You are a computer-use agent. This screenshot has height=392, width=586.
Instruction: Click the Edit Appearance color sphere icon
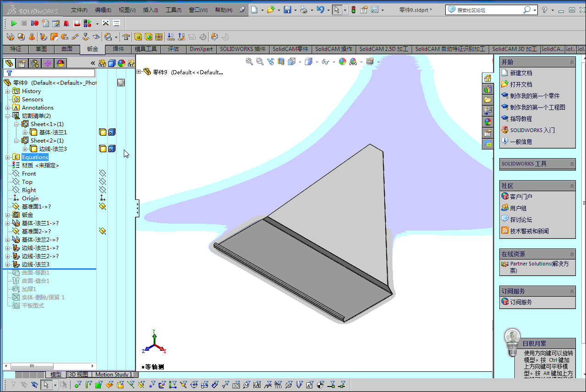pos(342,61)
